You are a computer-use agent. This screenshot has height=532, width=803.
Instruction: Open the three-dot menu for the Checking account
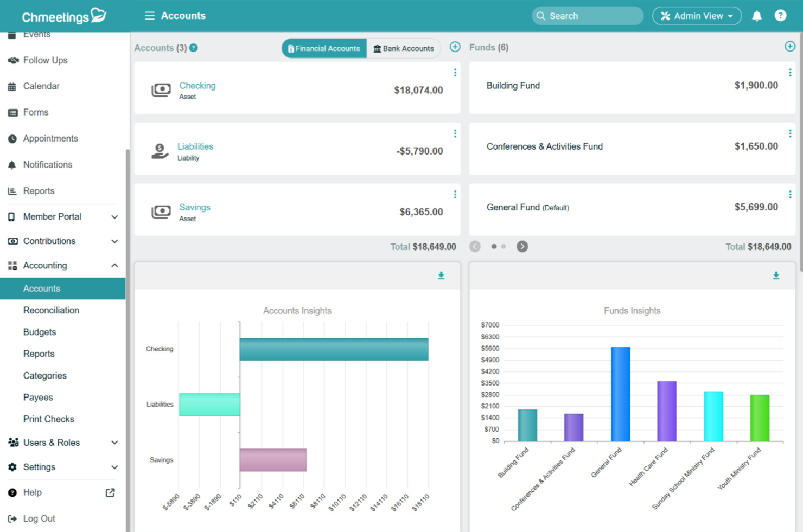coord(455,72)
